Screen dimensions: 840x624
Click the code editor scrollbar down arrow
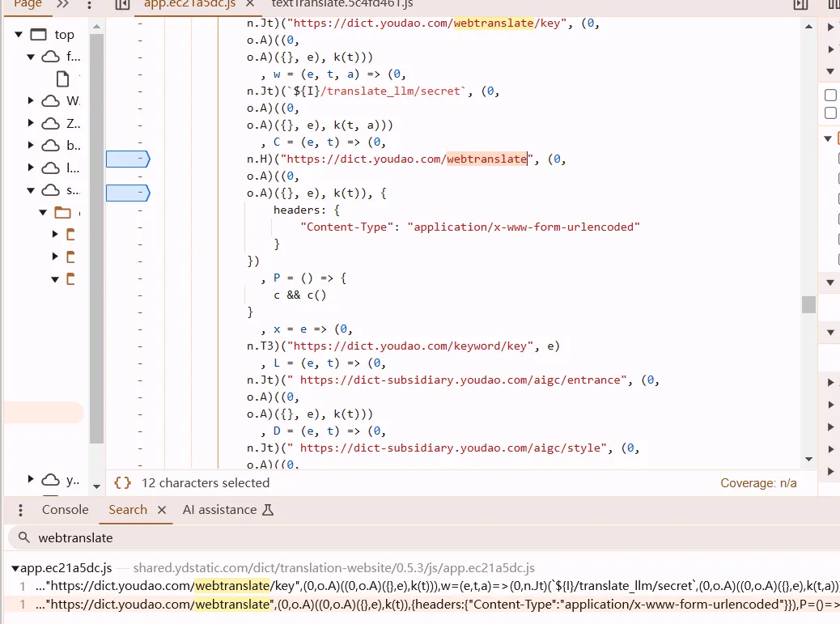point(809,459)
